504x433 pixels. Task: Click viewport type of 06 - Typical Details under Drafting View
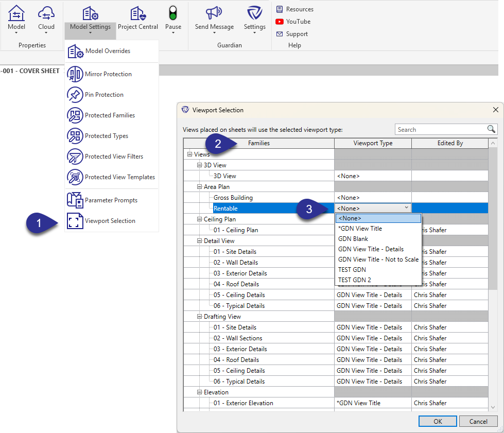pyautogui.click(x=373, y=382)
